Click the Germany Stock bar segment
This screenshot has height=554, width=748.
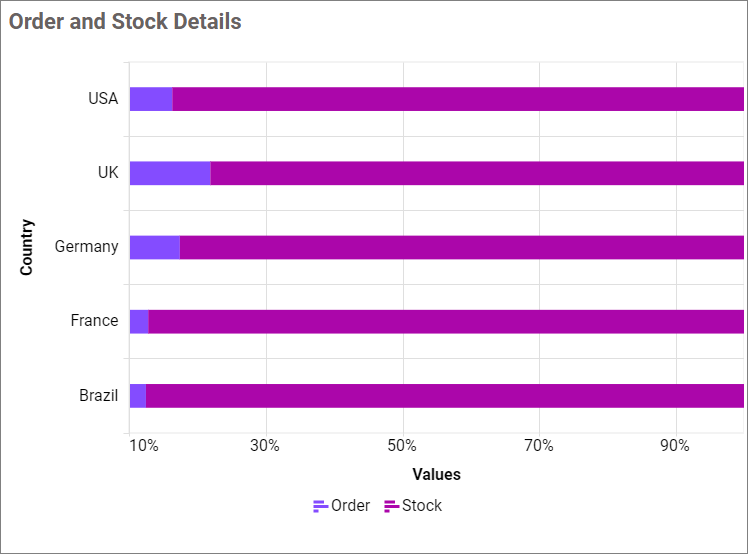462,247
